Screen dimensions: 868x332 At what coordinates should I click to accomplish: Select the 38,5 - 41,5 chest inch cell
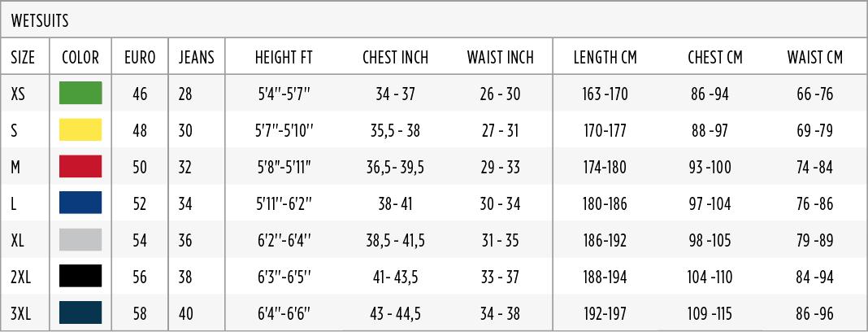tap(395, 241)
